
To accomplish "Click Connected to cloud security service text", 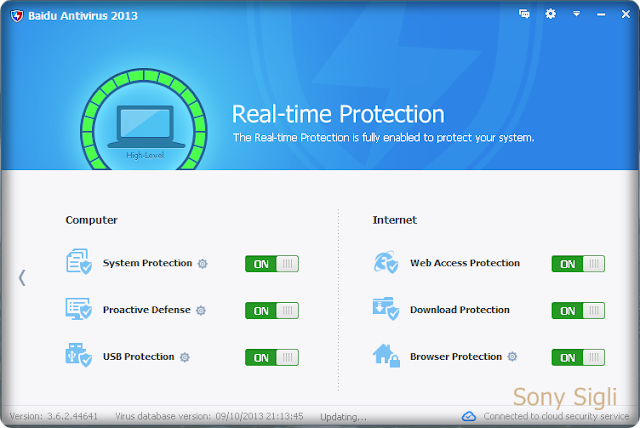I will click(x=556, y=417).
